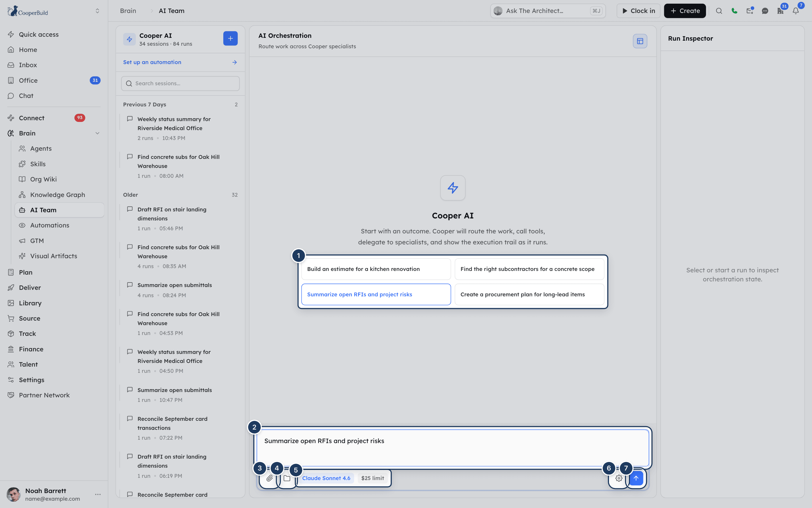Click the Search sessions field
Screen dimensions: 812x508
(180, 83)
